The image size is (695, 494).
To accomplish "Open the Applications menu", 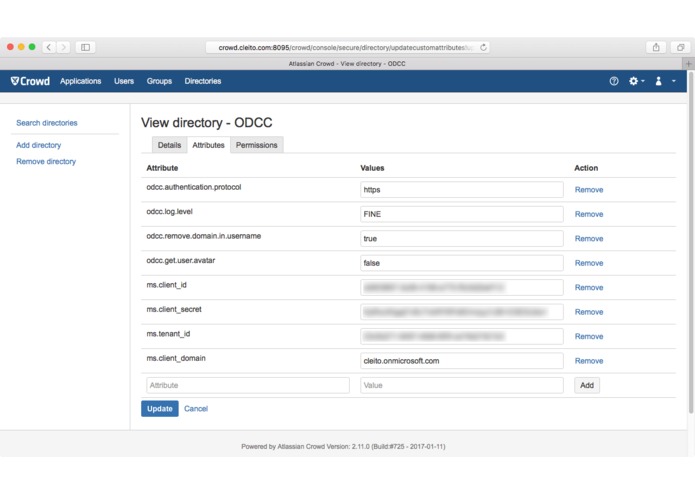I will 81,81.
